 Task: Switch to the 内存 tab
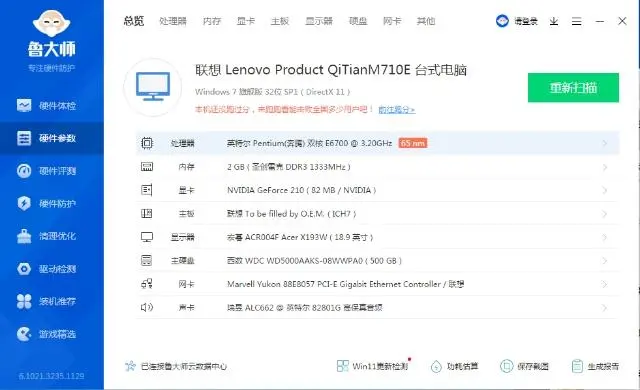pos(212,21)
